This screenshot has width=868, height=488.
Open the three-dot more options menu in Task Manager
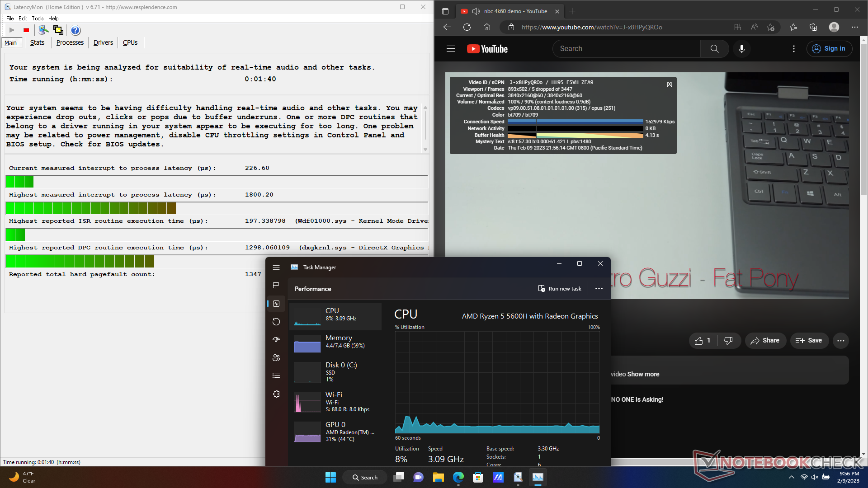pyautogui.click(x=599, y=289)
